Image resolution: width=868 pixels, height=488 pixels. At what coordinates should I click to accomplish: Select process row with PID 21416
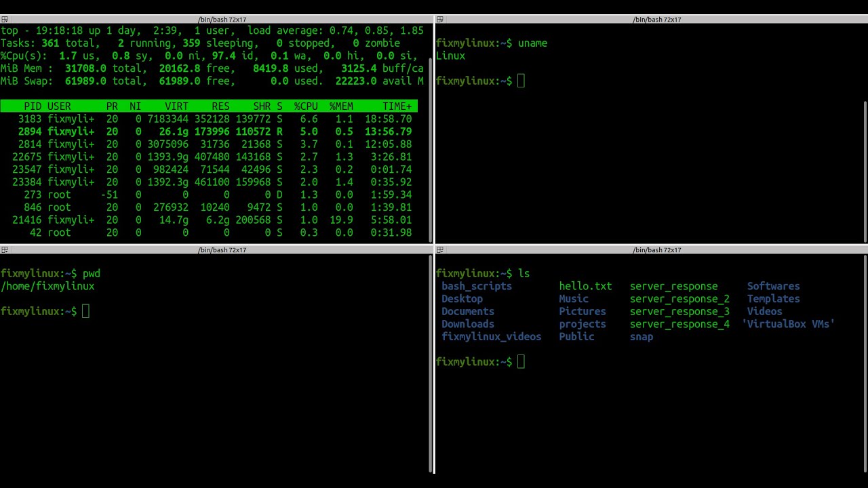209,220
